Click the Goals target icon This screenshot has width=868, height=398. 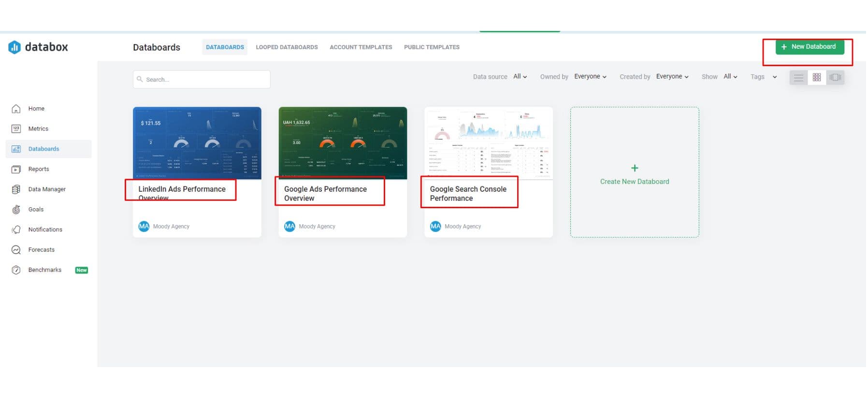coord(16,210)
